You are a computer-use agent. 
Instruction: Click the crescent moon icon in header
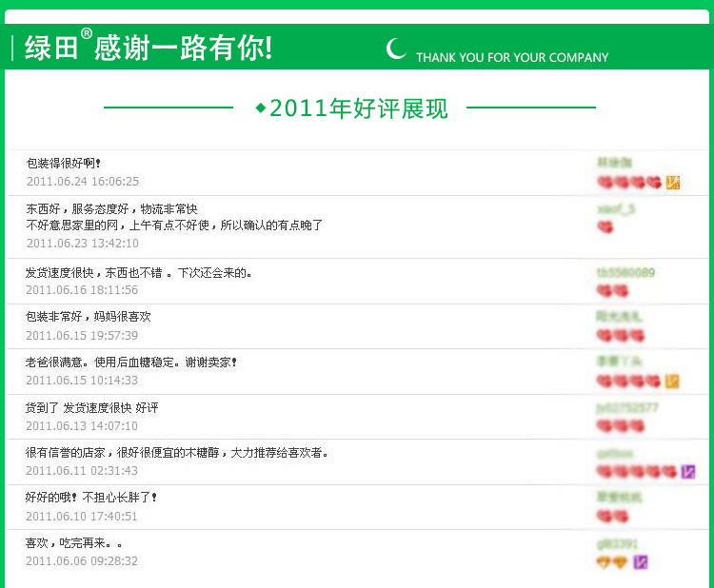(396, 49)
